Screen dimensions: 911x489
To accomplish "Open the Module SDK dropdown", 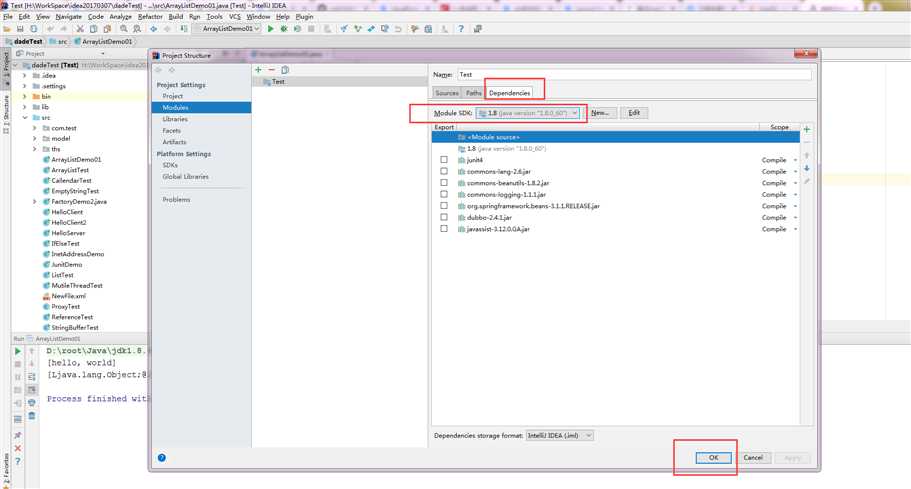I will (528, 113).
